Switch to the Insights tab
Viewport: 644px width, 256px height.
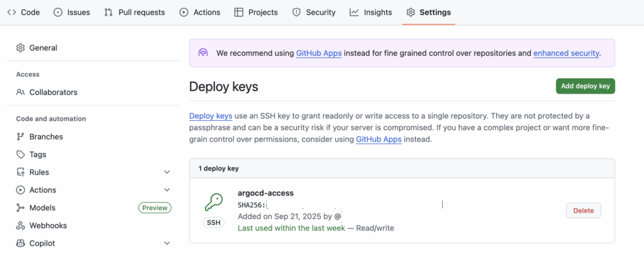click(x=370, y=12)
